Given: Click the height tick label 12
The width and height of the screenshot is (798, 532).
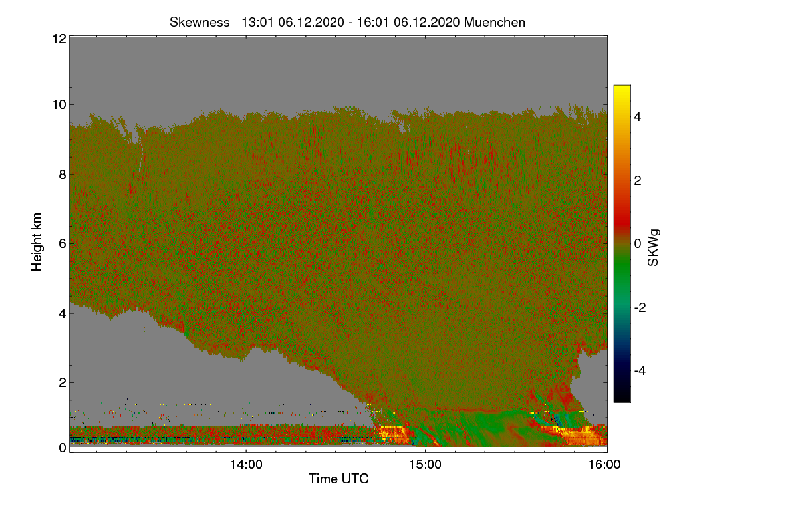Looking at the screenshot, I should coord(59,39).
